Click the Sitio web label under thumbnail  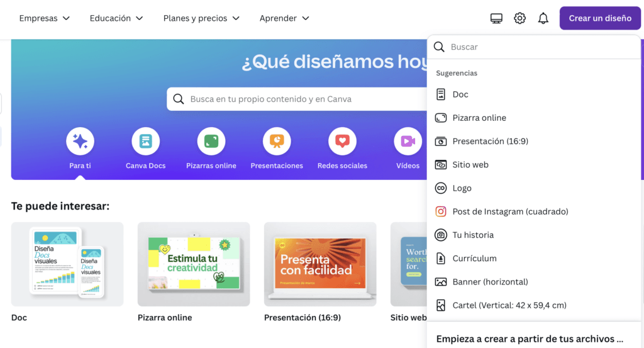409,318
